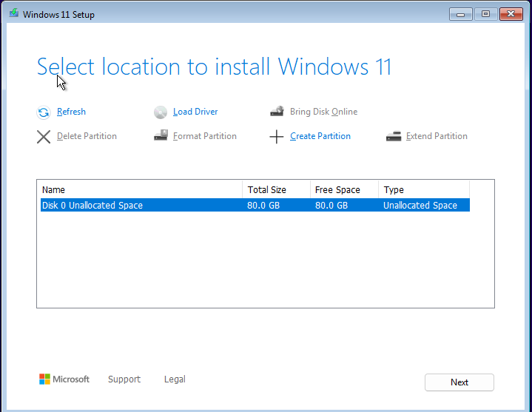Click the Windows Setup title bar icon
The image size is (532, 412).
tap(14, 13)
